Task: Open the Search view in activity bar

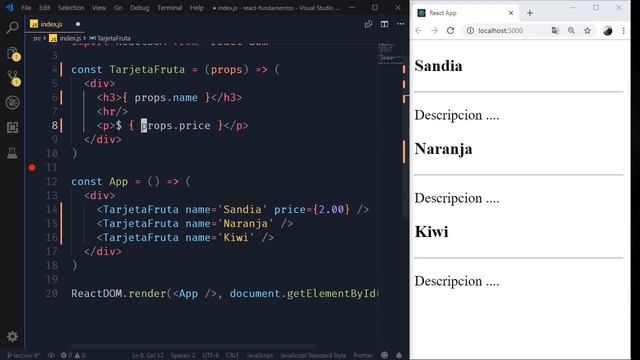Action: coord(12,27)
